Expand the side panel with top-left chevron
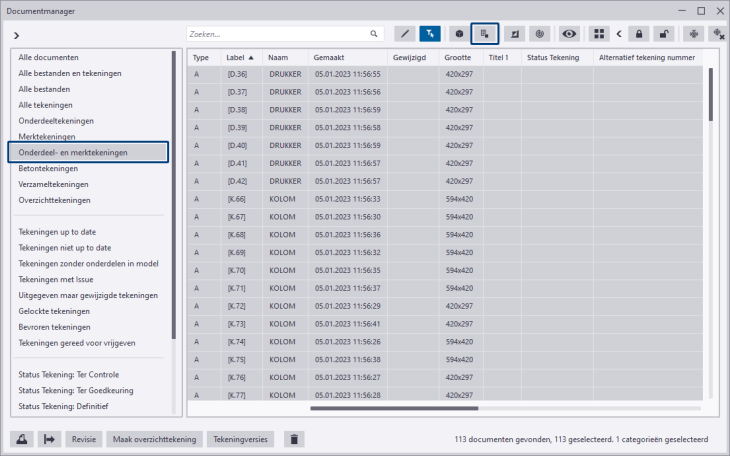Viewport: 730px width, 456px height. 17,35
